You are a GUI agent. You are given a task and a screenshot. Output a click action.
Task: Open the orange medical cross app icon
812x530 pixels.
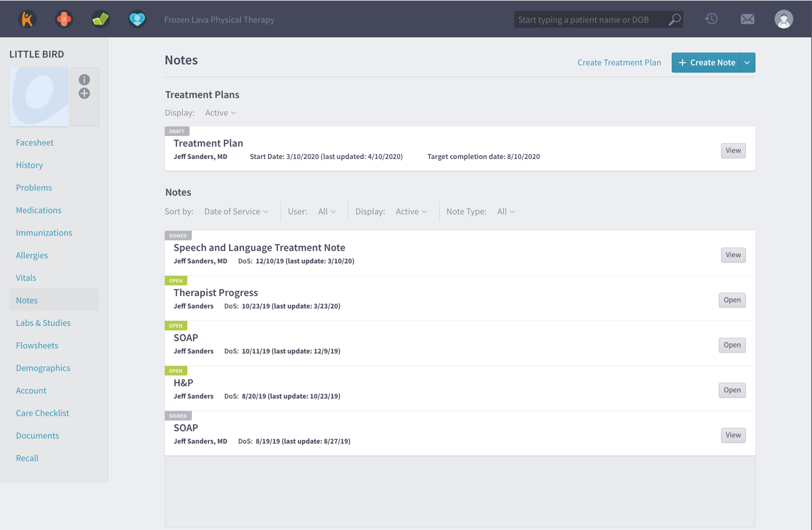(64, 19)
